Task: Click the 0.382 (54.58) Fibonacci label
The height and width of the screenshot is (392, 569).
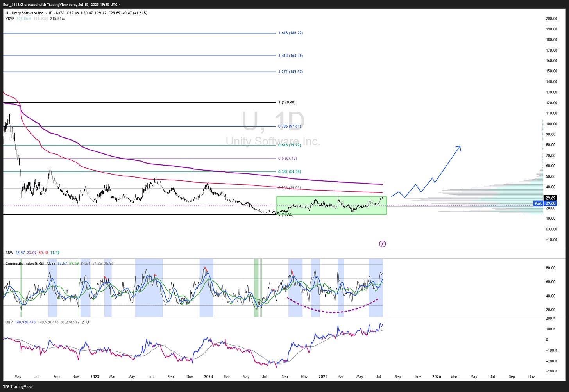Action: point(290,171)
